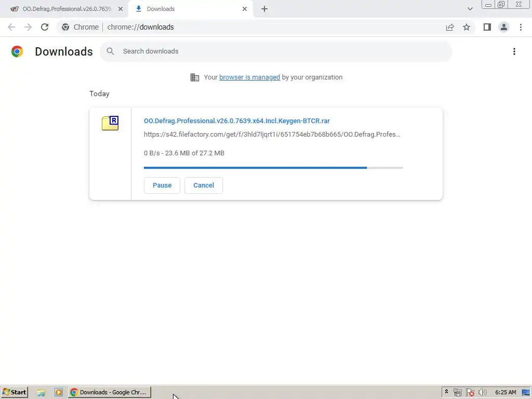The height and width of the screenshot is (399, 532).
Task: Open Action Center flag tray icon
Action: pos(470,393)
